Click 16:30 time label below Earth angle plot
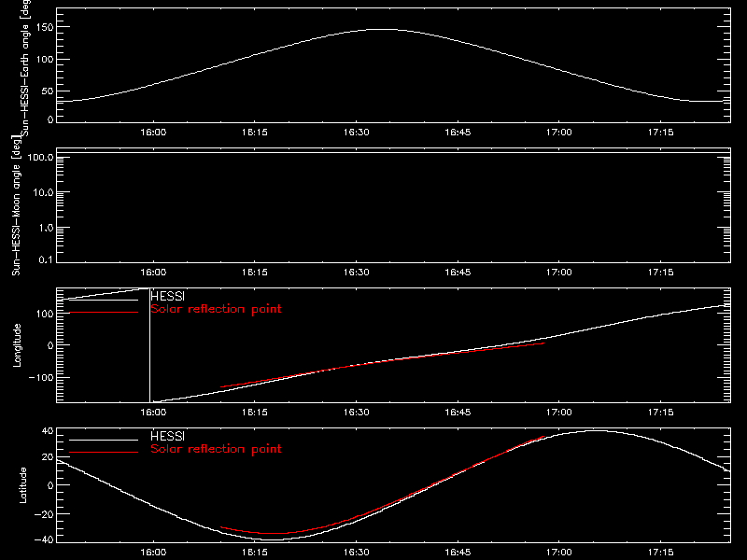Screen dimensions: 747x560 pos(357,133)
